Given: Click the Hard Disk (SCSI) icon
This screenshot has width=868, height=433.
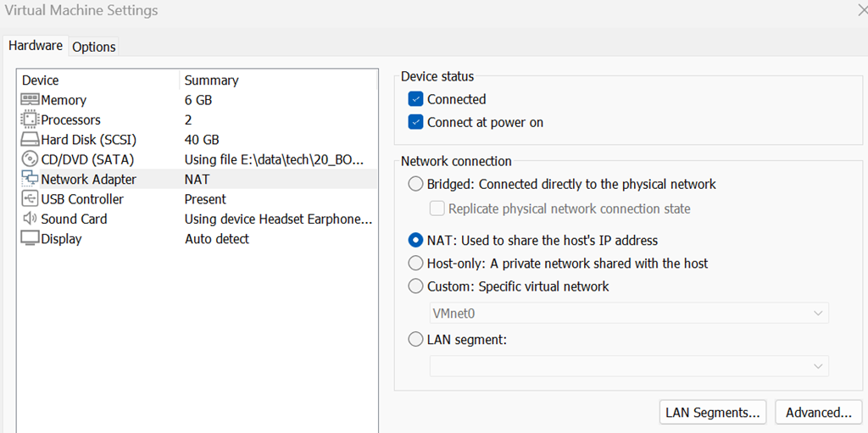Looking at the screenshot, I should pos(29,140).
